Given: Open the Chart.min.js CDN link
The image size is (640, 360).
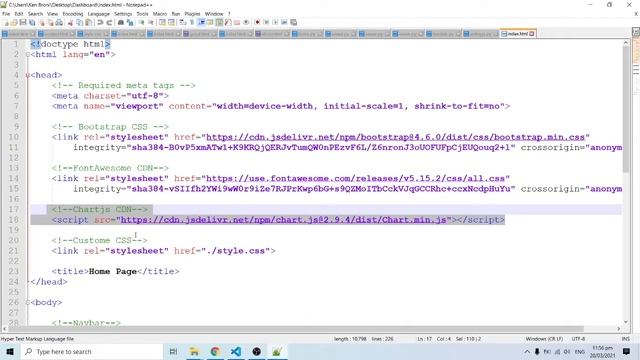Looking at the screenshot, I should click(283, 220).
